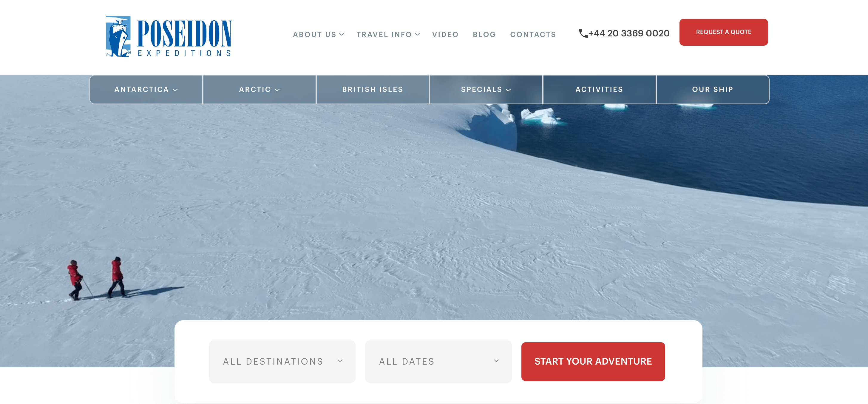The height and width of the screenshot is (404, 868).
Task: Click Request a Quote button
Action: 723,32
